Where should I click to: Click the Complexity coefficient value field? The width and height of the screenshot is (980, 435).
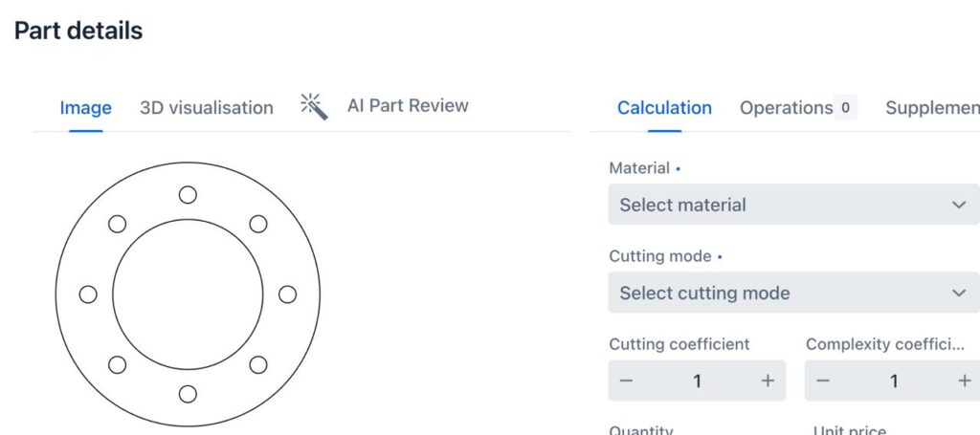click(894, 381)
